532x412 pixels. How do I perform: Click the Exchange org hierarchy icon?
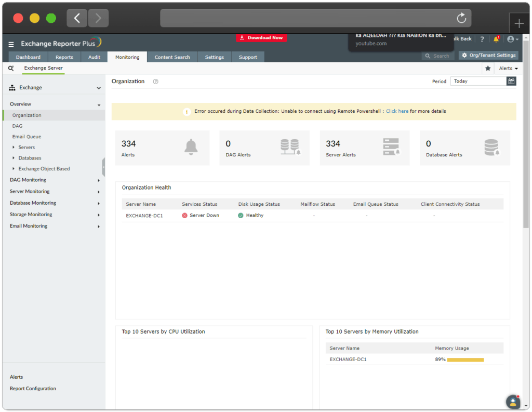coord(12,88)
